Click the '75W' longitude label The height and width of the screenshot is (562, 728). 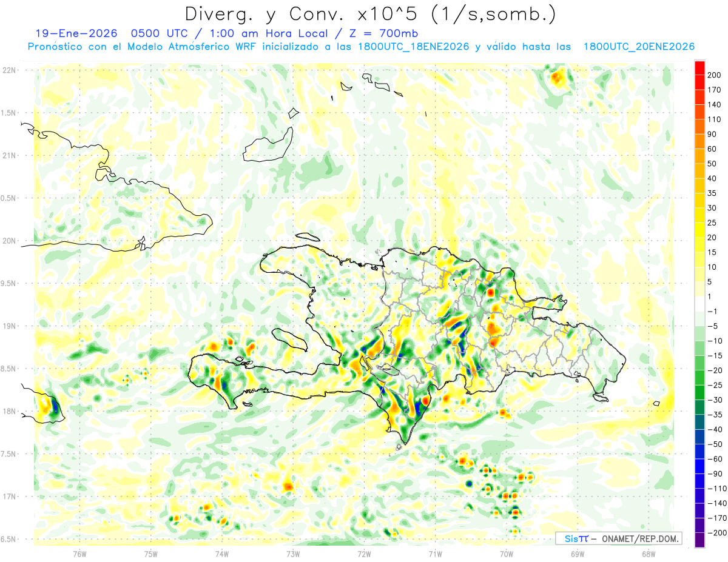coord(150,553)
